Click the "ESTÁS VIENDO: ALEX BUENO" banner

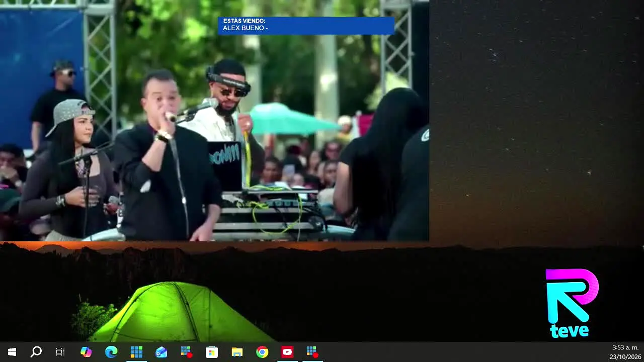(x=306, y=25)
